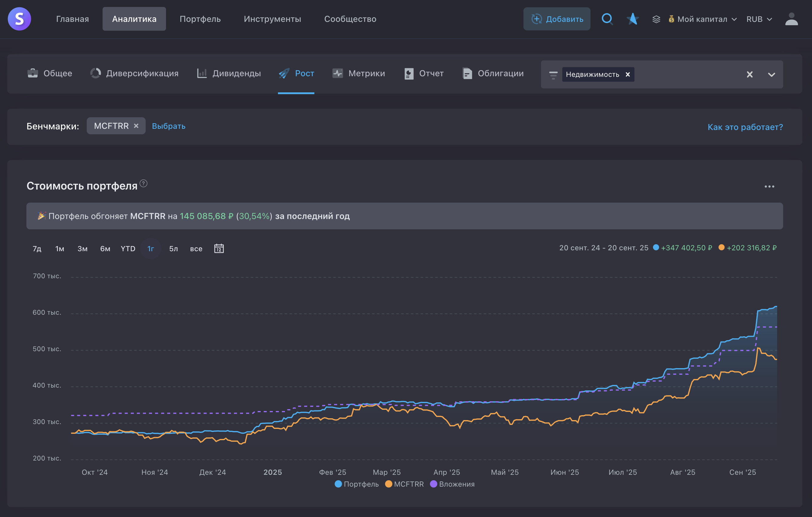Select the 6м time range
Viewport: 812px width, 517px height.
(x=105, y=249)
